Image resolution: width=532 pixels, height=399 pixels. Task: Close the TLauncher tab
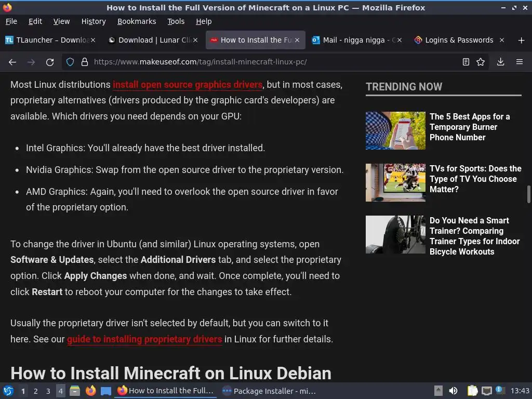click(93, 40)
